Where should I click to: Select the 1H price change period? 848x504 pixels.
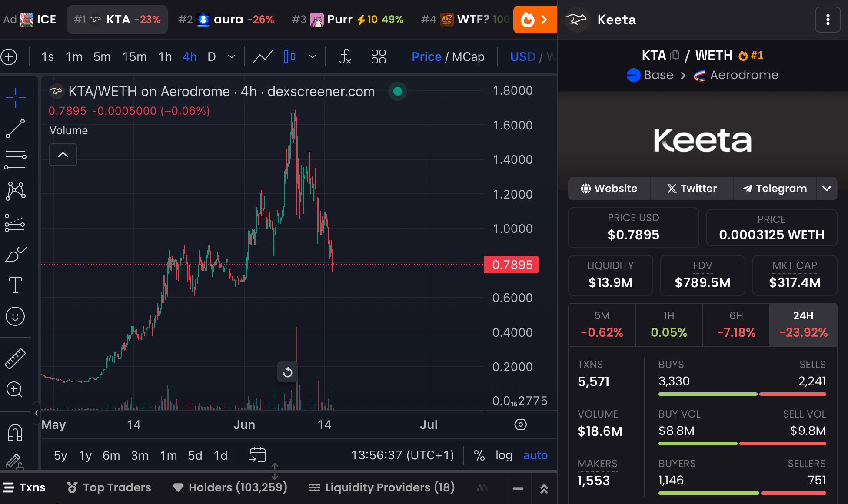(x=669, y=325)
